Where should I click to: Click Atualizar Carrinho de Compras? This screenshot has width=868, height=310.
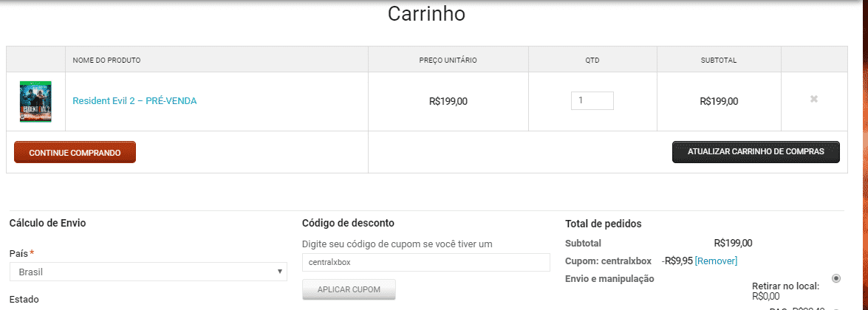756,152
